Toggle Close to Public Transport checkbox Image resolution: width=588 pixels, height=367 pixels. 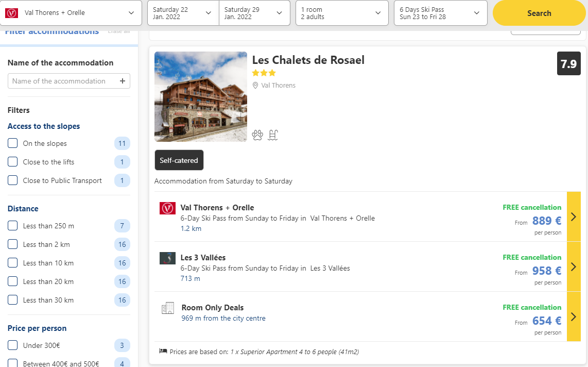pos(13,180)
